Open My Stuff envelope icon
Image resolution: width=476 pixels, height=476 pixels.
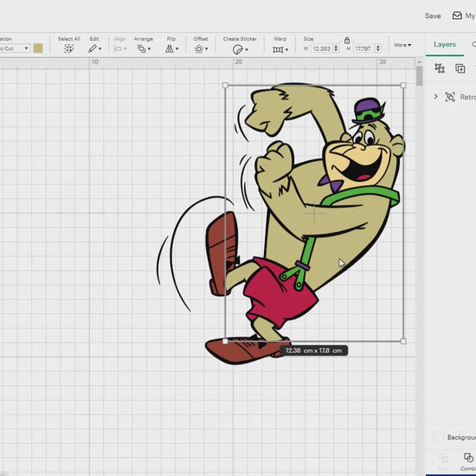click(457, 16)
